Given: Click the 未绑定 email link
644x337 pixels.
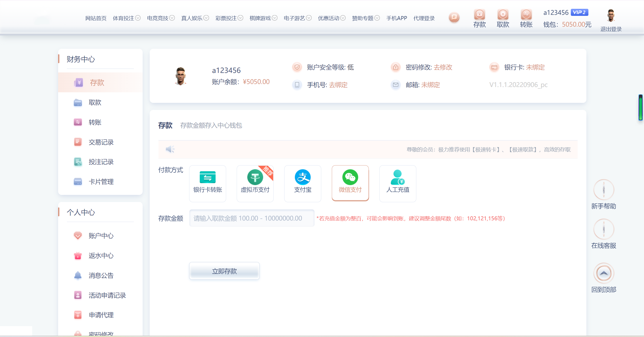Looking at the screenshot, I should (x=431, y=85).
